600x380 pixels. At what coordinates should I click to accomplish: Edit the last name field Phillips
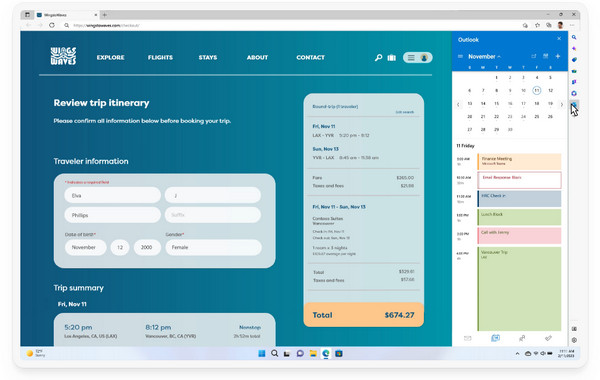[x=112, y=215]
